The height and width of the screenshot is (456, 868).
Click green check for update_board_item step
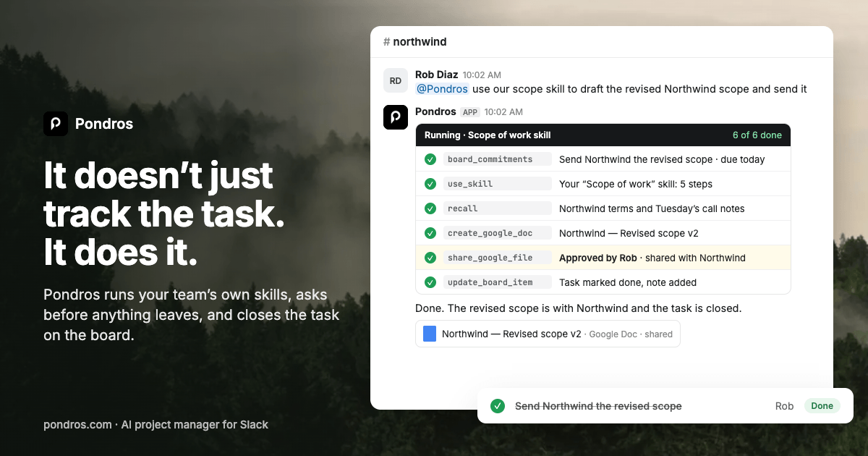[x=430, y=282]
